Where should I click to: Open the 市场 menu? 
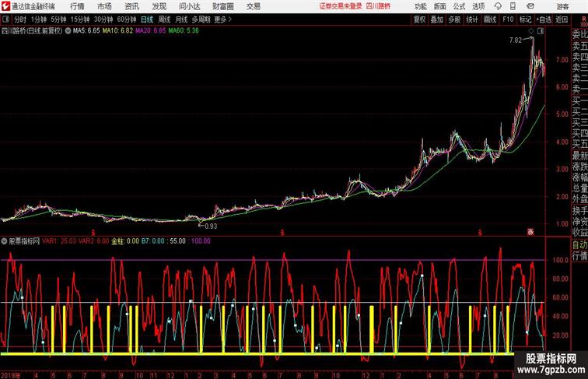tap(104, 6)
